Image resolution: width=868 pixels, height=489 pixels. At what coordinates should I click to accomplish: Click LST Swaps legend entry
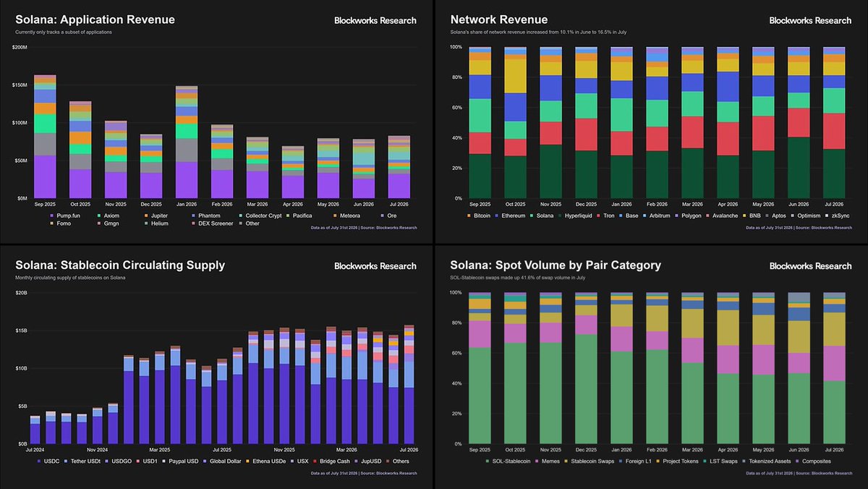pos(720,462)
